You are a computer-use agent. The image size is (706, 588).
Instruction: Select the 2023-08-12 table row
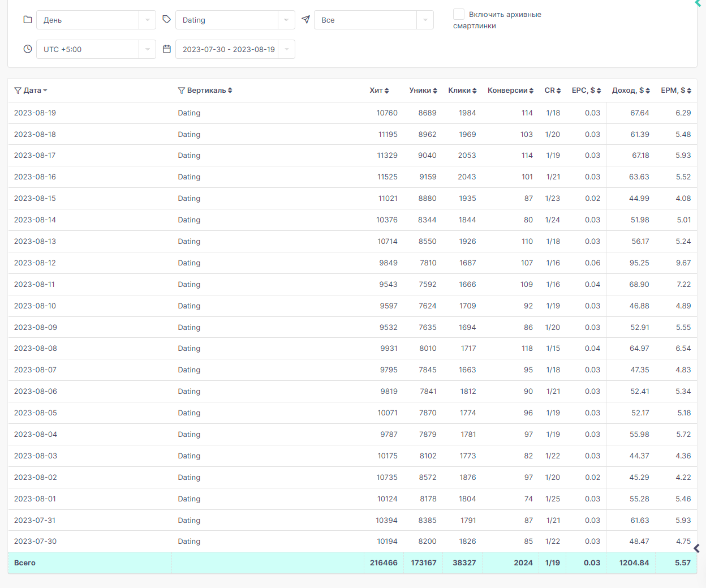click(x=352, y=263)
